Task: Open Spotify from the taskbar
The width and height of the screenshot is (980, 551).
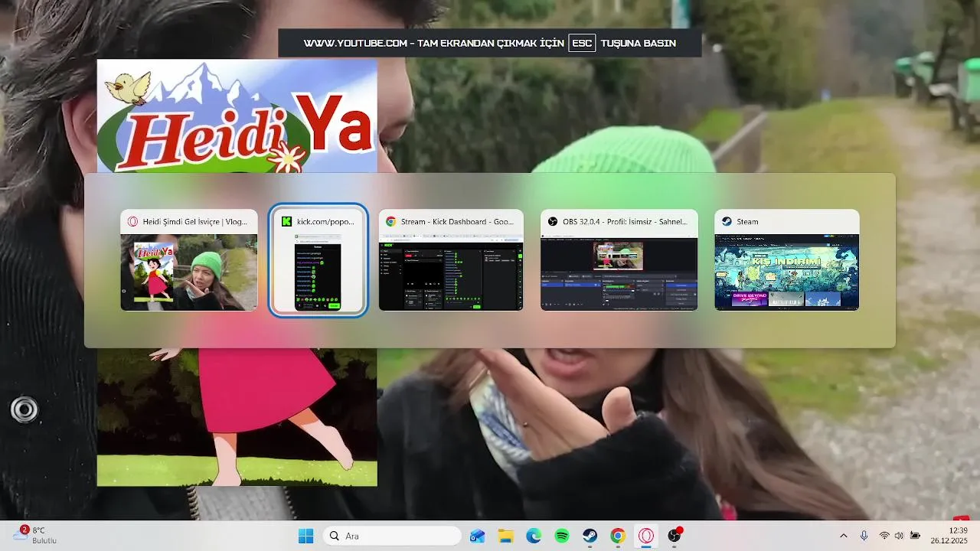Action: point(562,536)
